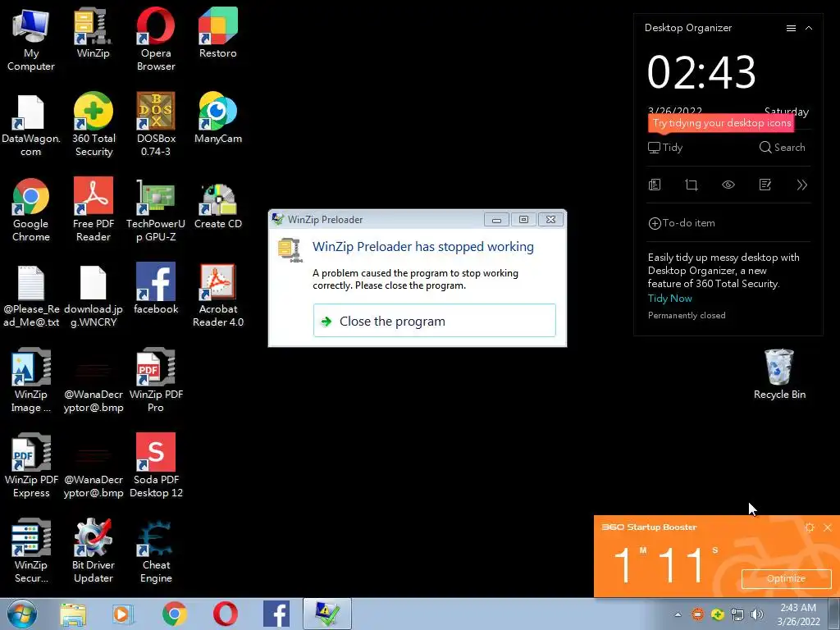
Task: Open Windows Explorer from the taskbar
Action: click(x=73, y=614)
